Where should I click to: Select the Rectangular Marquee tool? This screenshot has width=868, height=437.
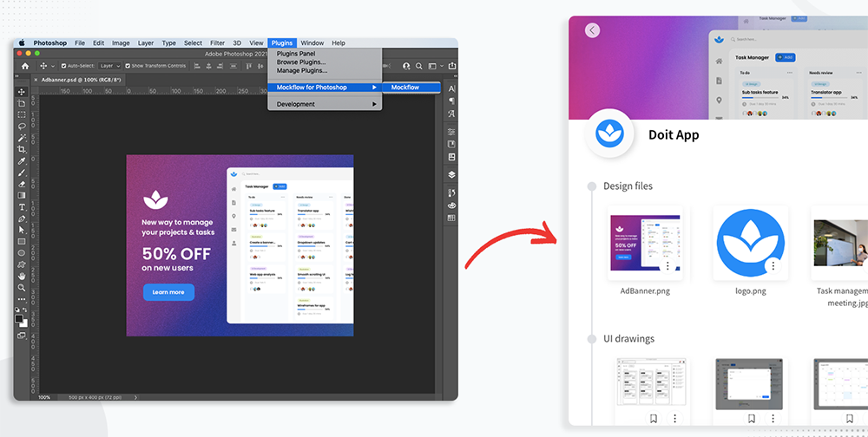(x=22, y=114)
